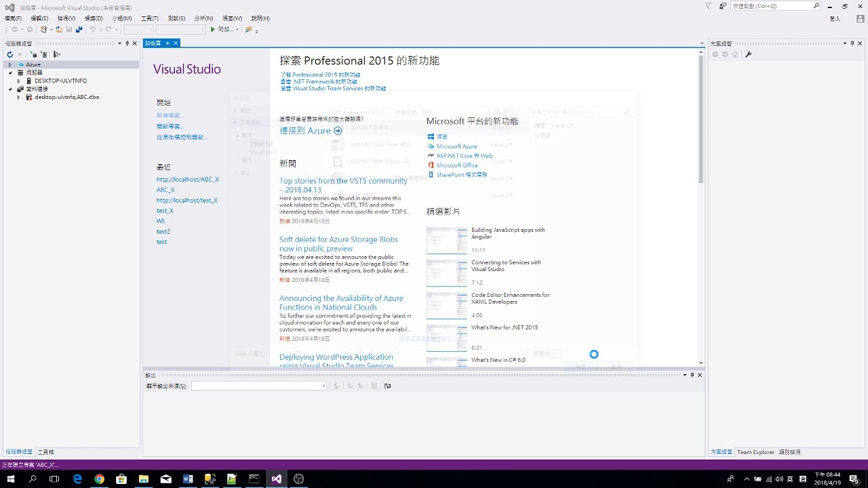This screenshot has width=868, height=488.
Task: Click the toolbar icon after the attach dropdown
Action: click(x=249, y=29)
